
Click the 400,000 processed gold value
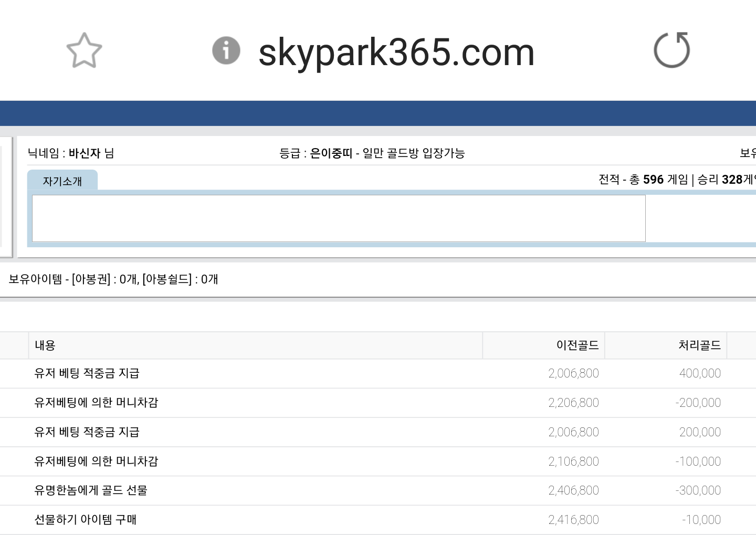pos(699,373)
